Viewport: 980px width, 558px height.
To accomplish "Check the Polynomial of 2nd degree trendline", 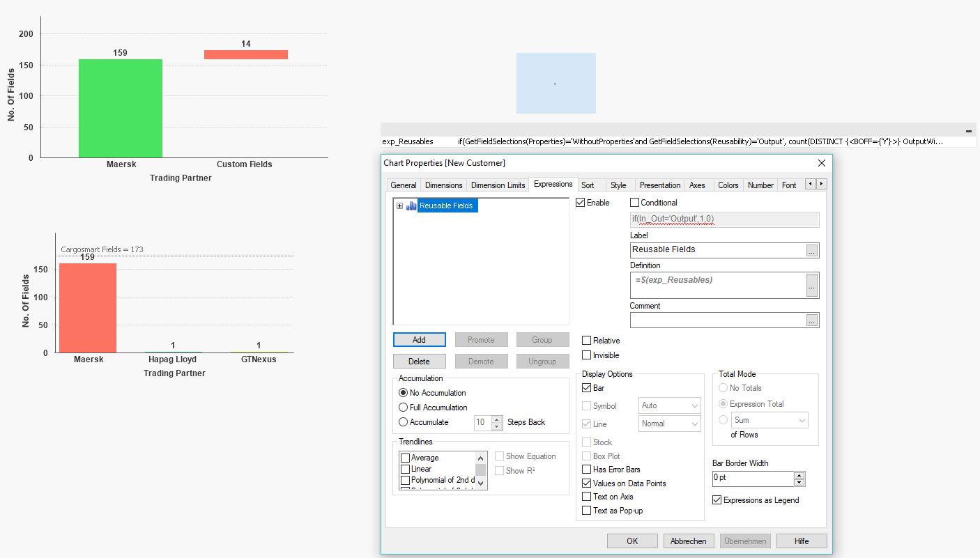I will coord(406,480).
